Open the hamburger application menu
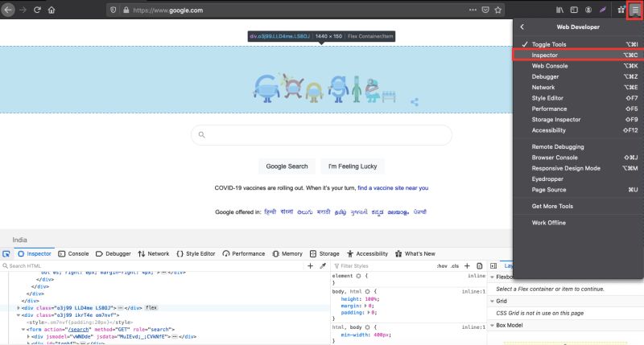This screenshot has height=345, width=644. [x=635, y=10]
